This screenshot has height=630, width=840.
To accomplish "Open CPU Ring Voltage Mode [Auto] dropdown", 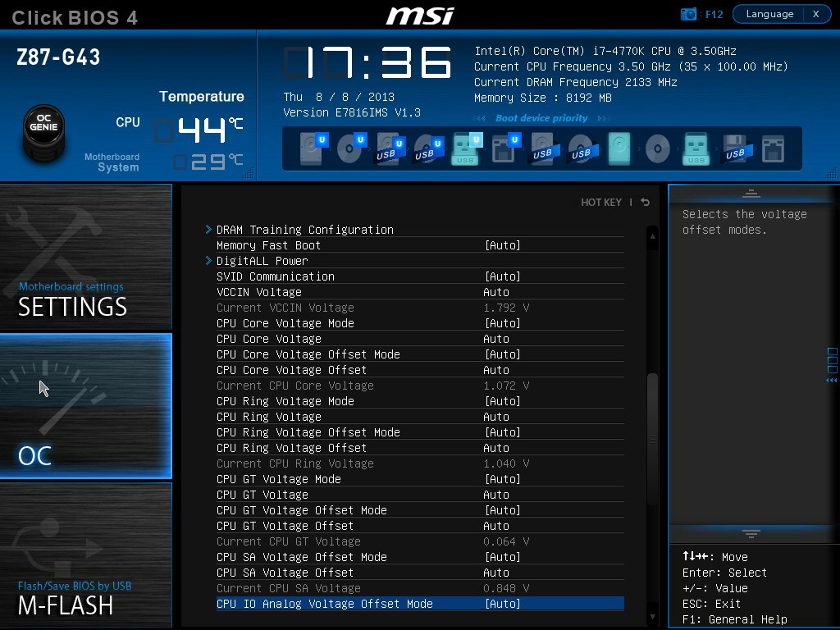I will 503,400.
